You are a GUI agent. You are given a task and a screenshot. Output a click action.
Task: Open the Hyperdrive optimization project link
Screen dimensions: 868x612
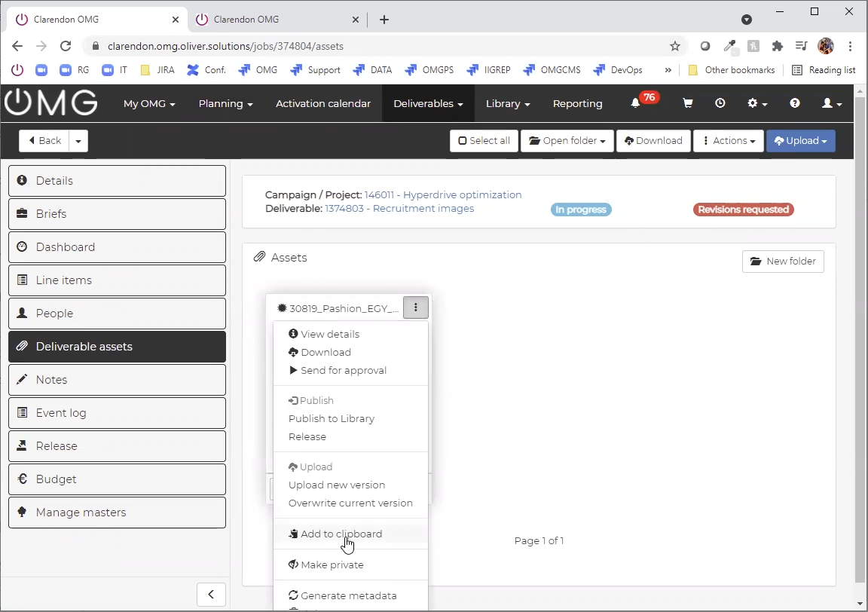coord(443,194)
